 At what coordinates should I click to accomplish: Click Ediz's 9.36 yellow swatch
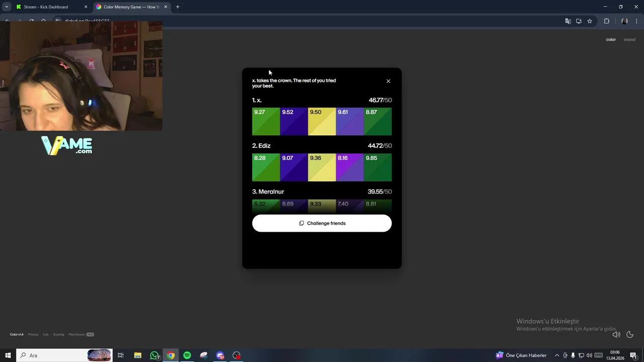tap(322, 167)
